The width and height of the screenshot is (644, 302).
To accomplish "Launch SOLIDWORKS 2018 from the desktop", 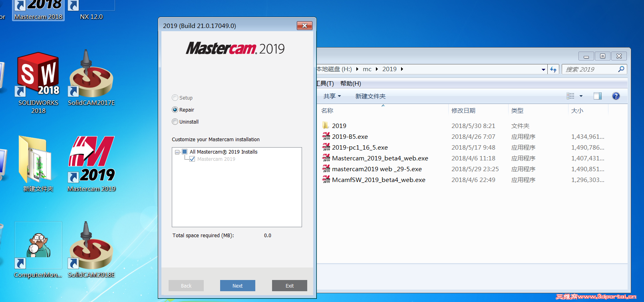I will pyautogui.click(x=38, y=83).
